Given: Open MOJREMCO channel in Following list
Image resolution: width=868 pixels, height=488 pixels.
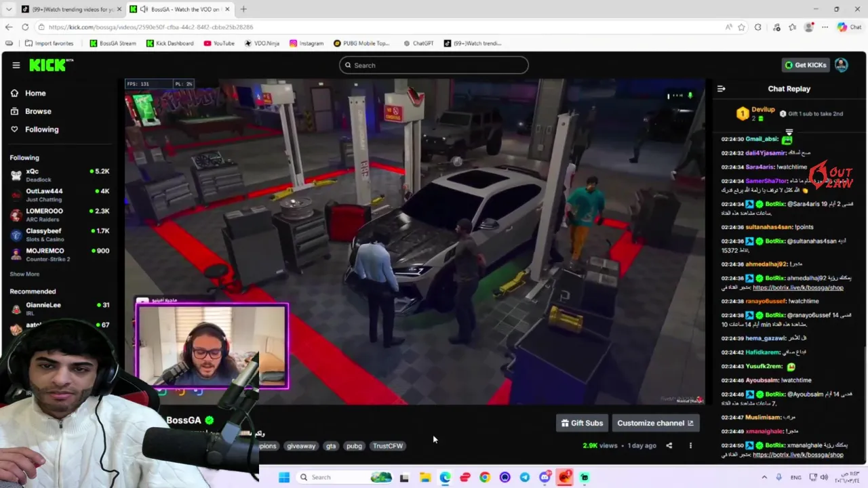Looking at the screenshot, I should 60,254.
